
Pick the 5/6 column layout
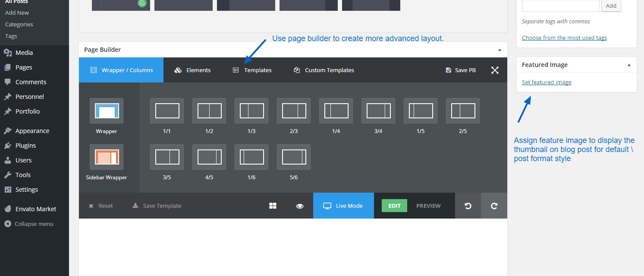pos(294,157)
